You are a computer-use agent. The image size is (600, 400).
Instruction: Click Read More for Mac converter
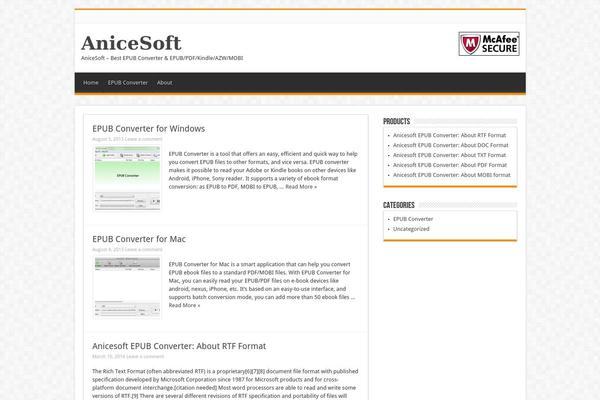(x=184, y=305)
